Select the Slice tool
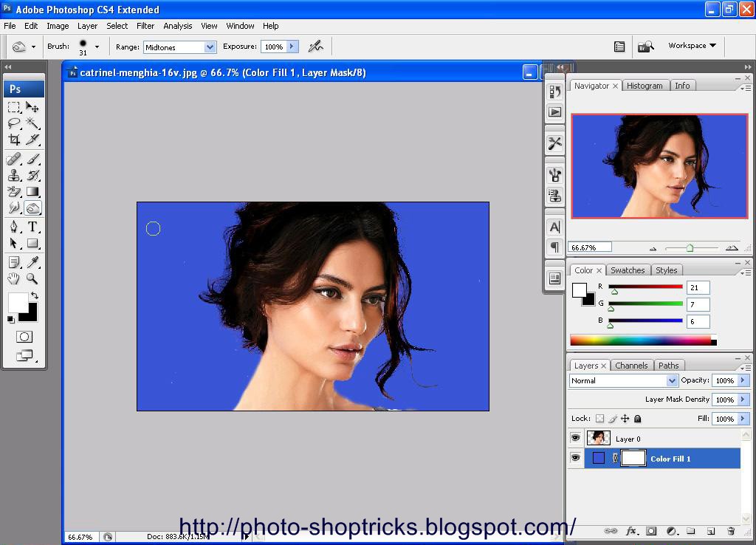The width and height of the screenshot is (756, 545). pyautogui.click(x=32, y=140)
